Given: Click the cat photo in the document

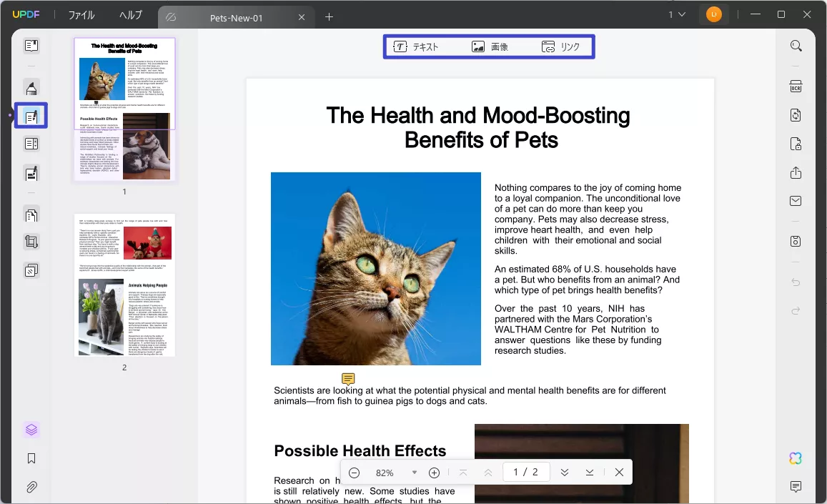Looking at the screenshot, I should pos(376,269).
